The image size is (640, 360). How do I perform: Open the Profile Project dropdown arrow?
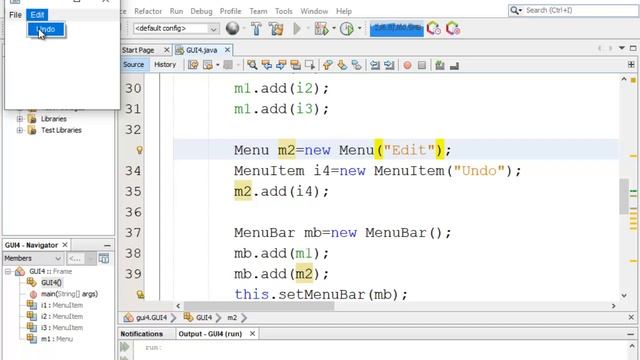[x=359, y=29]
